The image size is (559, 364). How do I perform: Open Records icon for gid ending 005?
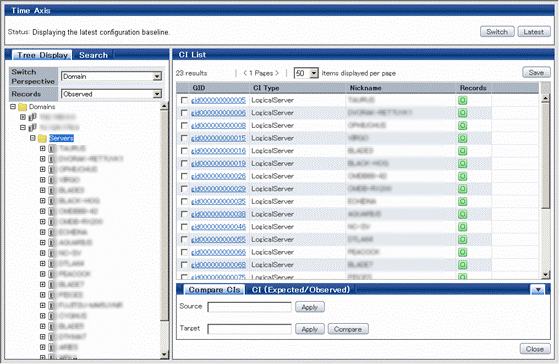[462, 100]
